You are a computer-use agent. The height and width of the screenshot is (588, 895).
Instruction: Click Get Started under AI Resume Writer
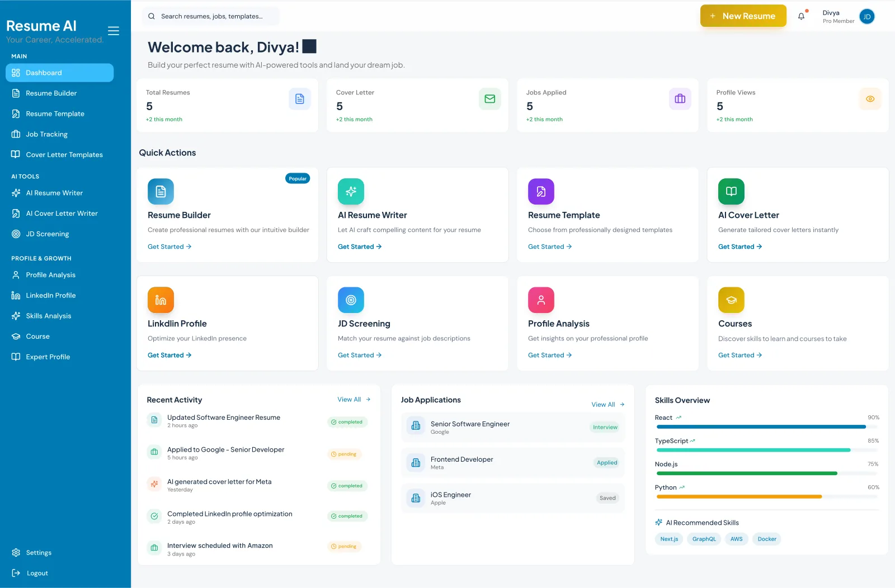tap(360, 246)
